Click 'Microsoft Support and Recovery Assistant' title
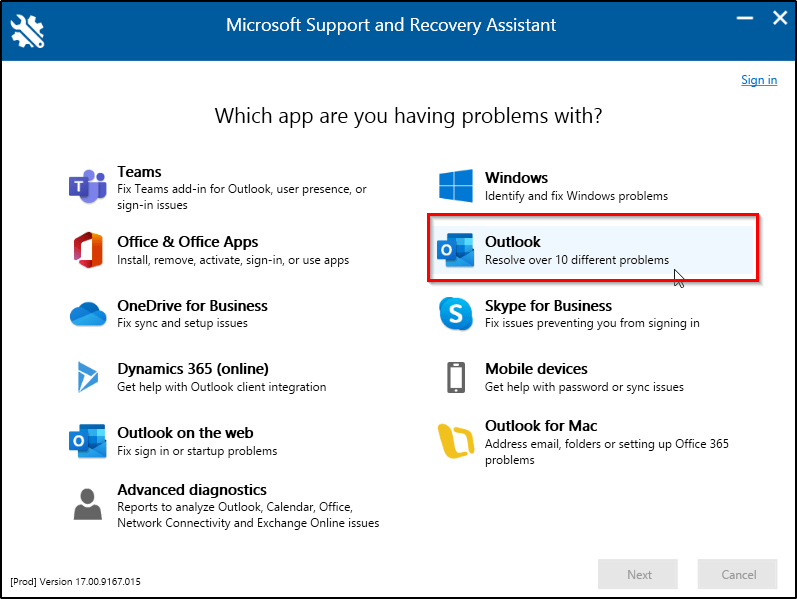The width and height of the screenshot is (797, 599). tap(391, 25)
